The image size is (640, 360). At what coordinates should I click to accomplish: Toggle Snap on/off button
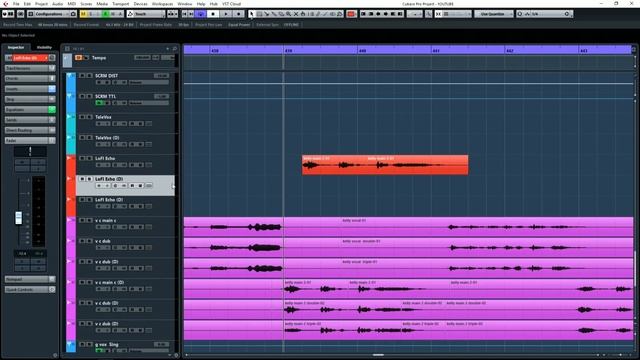coord(438,14)
